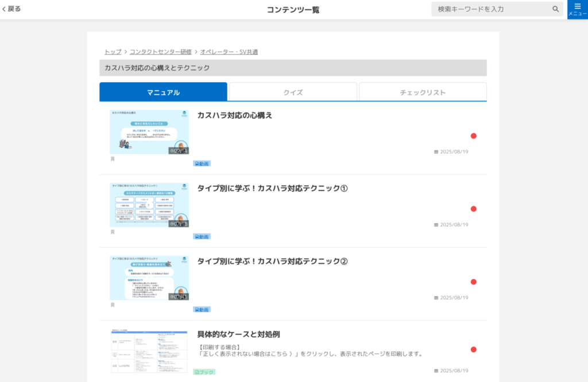Image resolution: width=588 pixels, height=382 pixels.
Task: Open title タイプ別に学ぶ！カスハラ対応テクニック②
Action: (272, 262)
